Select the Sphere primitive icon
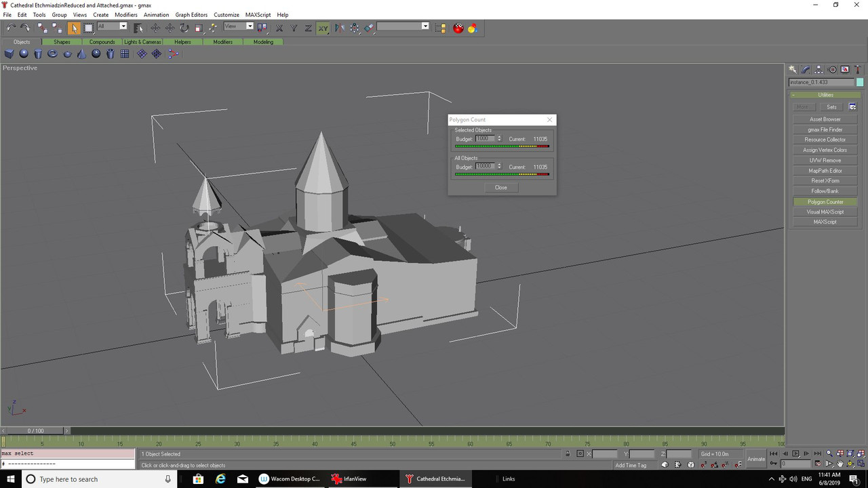 pos(24,54)
